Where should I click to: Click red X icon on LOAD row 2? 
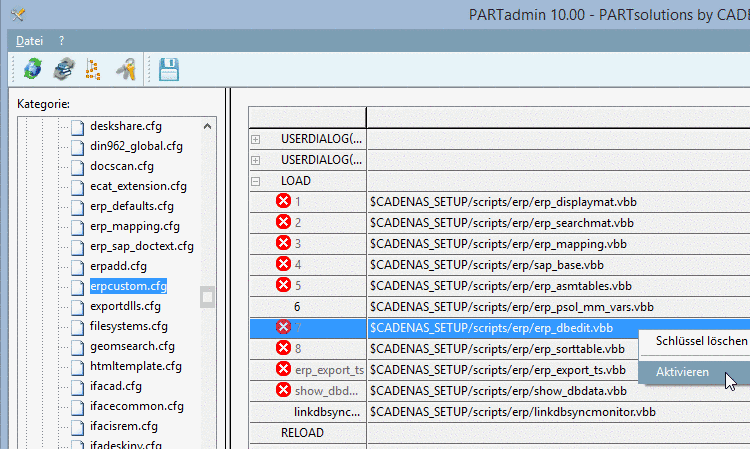[283, 222]
